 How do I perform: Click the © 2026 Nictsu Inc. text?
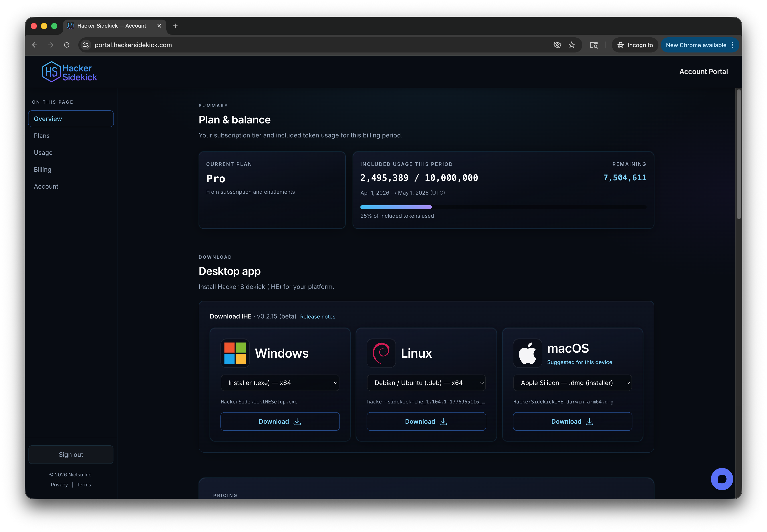point(71,475)
